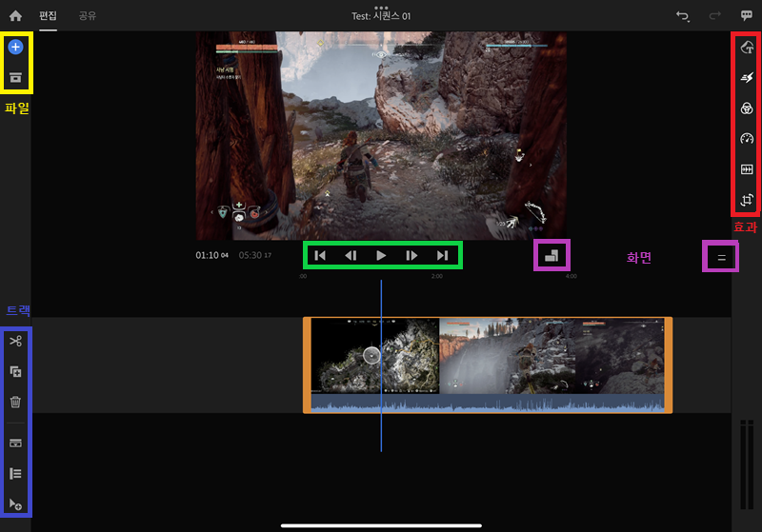Open the graphics and titles tool
This screenshot has width=762, height=532.
pos(747,47)
